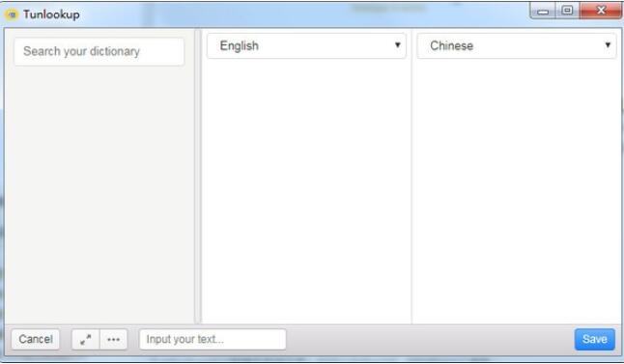Focus the Search your dictionary field

tap(99, 51)
